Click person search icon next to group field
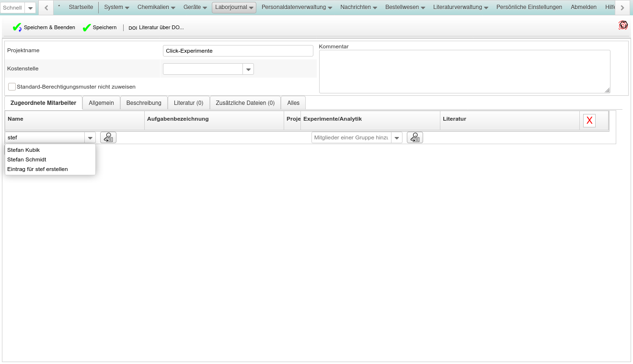The height and width of the screenshot is (364, 633). coord(415,137)
